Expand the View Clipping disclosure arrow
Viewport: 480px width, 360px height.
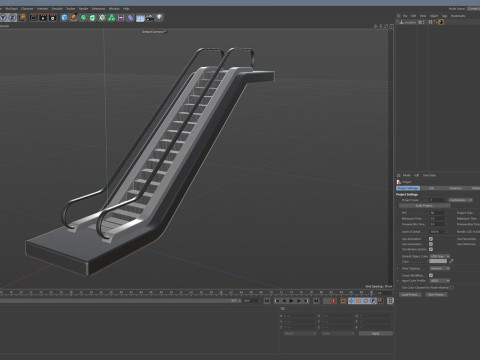tap(397, 268)
